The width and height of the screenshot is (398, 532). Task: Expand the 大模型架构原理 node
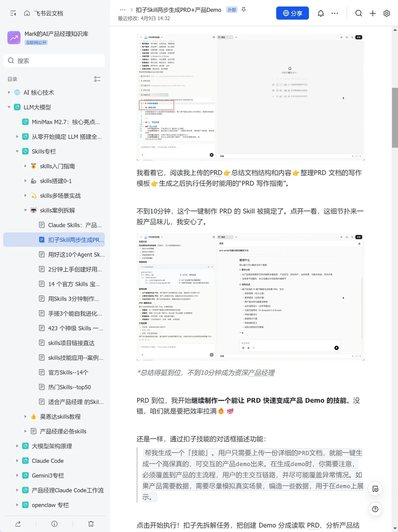[x=17, y=446]
